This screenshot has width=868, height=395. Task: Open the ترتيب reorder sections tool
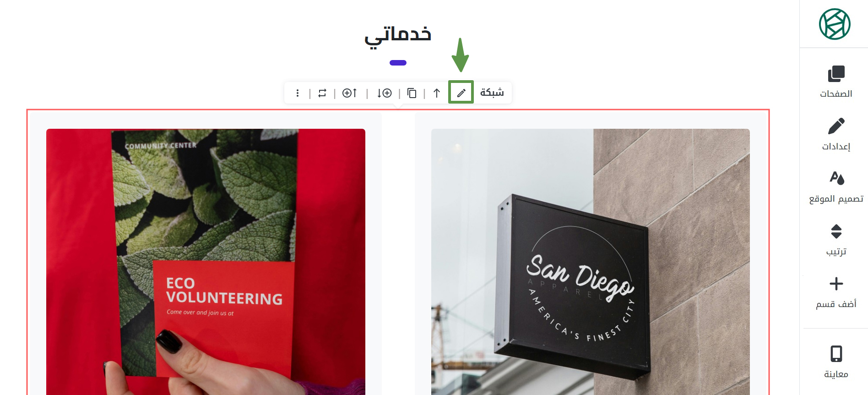[836, 240]
